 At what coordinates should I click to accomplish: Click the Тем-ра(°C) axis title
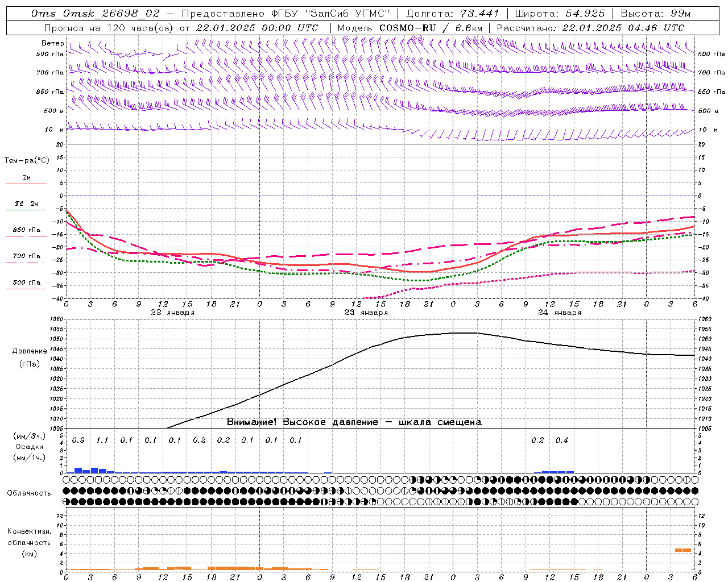pyautogui.click(x=27, y=161)
